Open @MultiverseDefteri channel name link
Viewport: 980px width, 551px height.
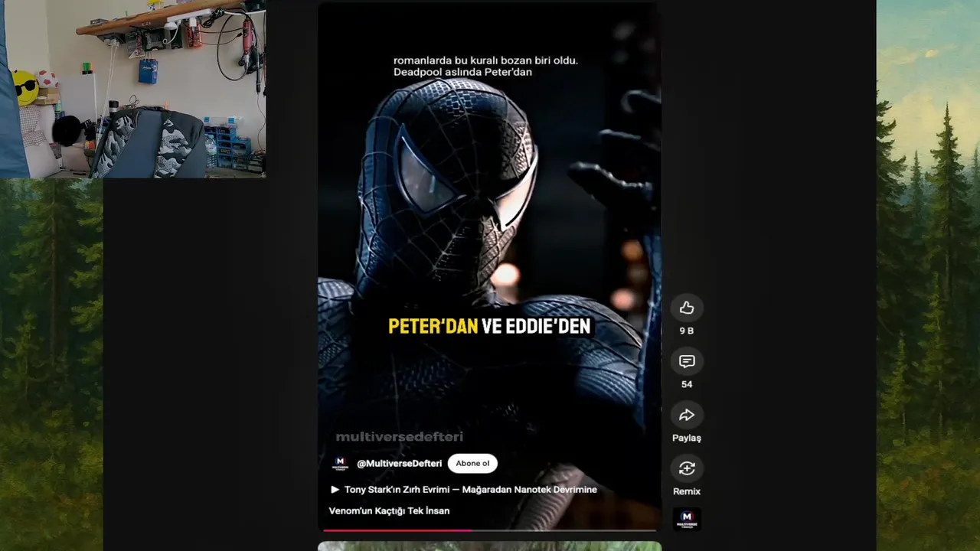[399, 463]
